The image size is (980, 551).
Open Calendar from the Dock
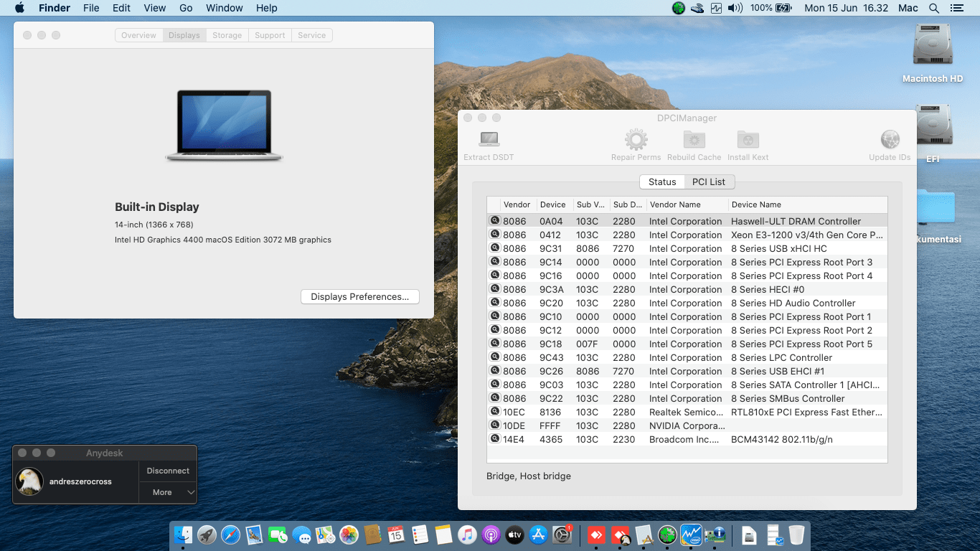pos(396,534)
